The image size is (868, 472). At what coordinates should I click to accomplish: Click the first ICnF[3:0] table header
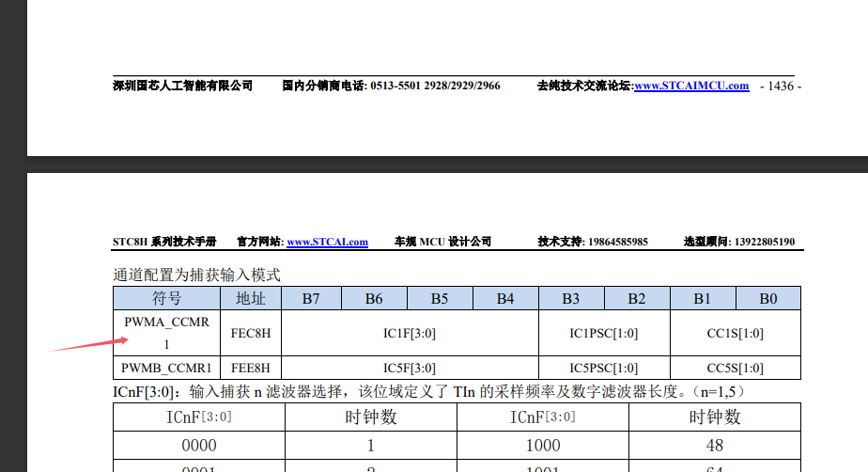[199, 417]
